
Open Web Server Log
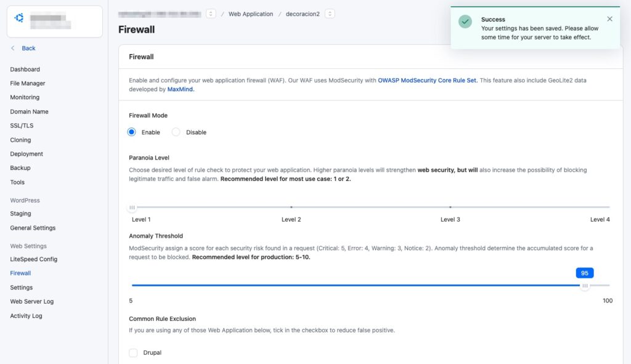point(32,301)
